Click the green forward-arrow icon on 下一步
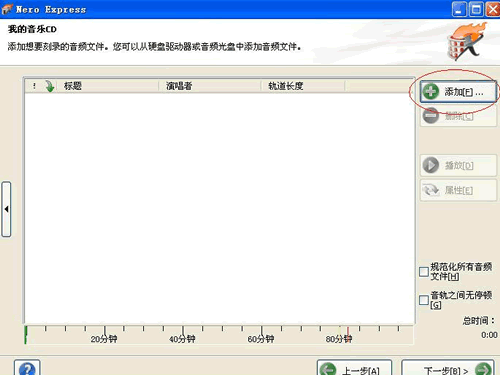This screenshot has height=375, width=500. 483,369
